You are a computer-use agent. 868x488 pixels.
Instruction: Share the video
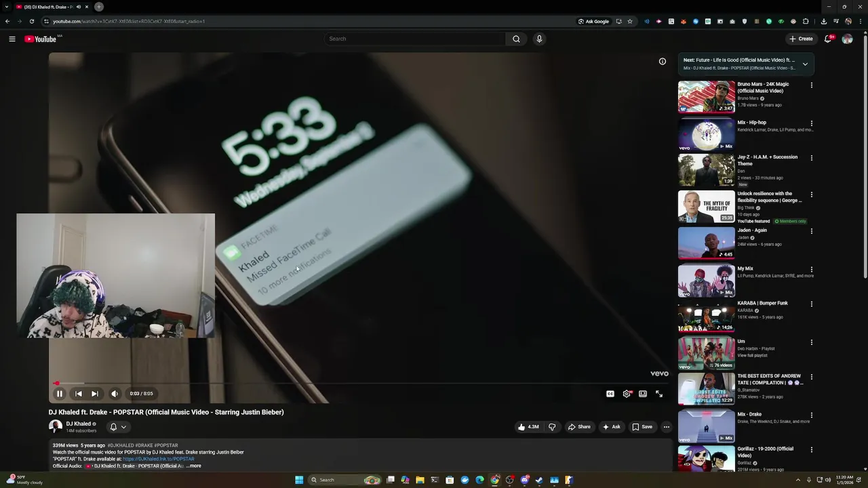pos(579,427)
